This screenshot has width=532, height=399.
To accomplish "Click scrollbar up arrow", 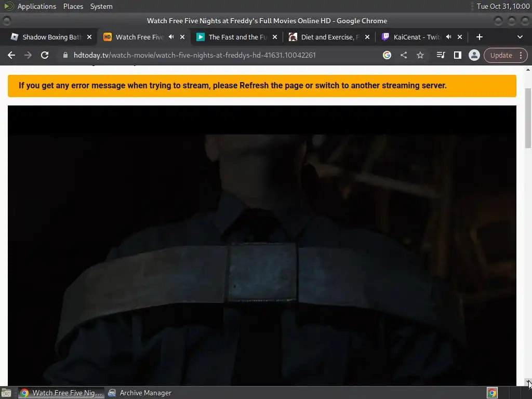I will pyautogui.click(x=528, y=70).
